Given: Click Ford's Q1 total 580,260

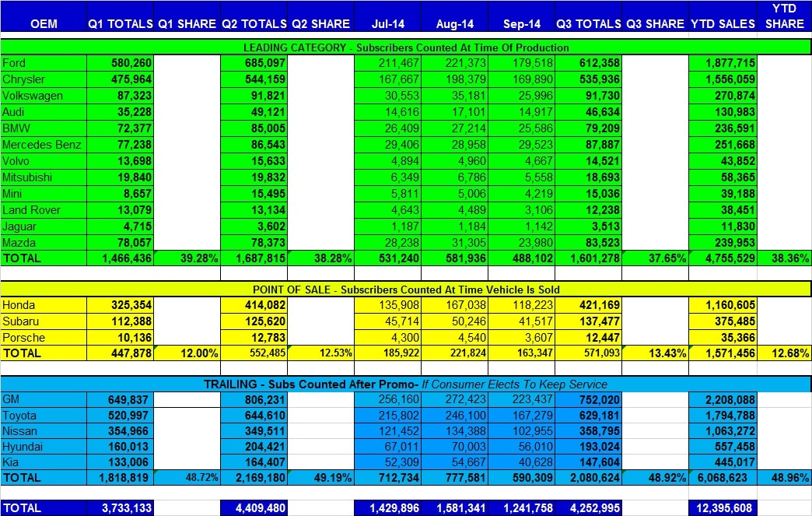Looking at the screenshot, I should pos(120,63).
